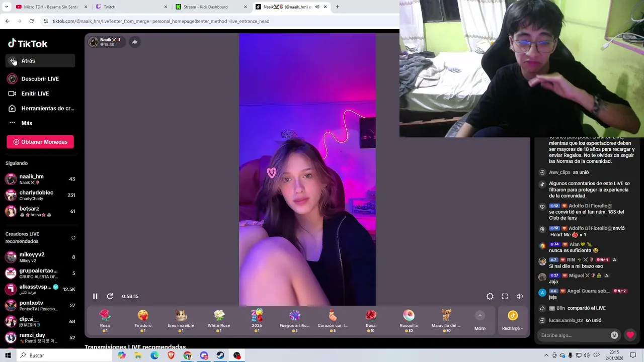This screenshot has width=644, height=362.
Task: Open the Windows notification center
Action: [633, 355]
